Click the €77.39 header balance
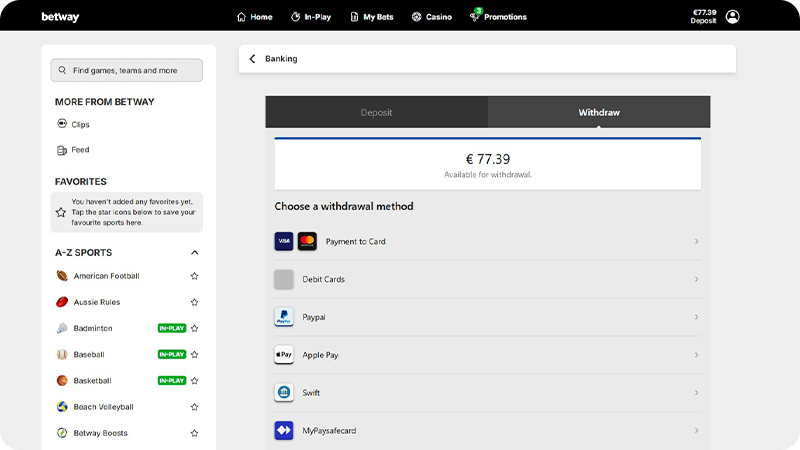Viewport: 800px width, 450px height. point(704,12)
